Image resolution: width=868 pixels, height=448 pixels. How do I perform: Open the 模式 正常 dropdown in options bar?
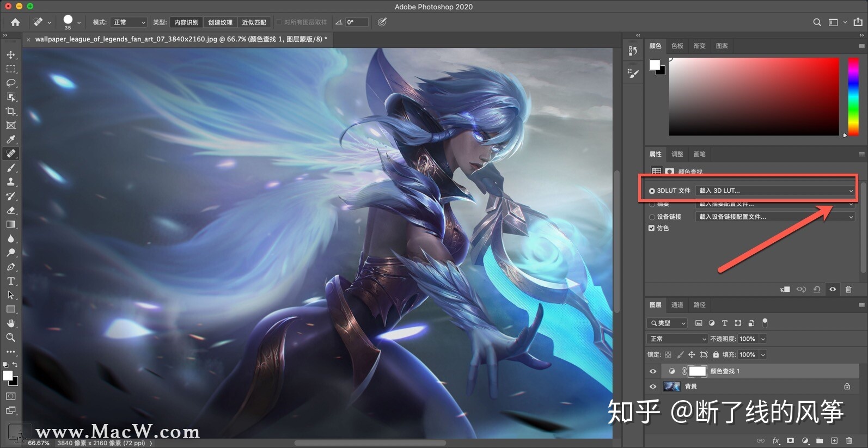point(129,22)
